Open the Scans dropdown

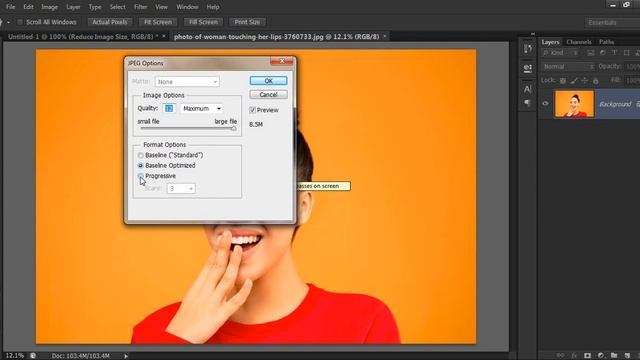[x=181, y=189]
